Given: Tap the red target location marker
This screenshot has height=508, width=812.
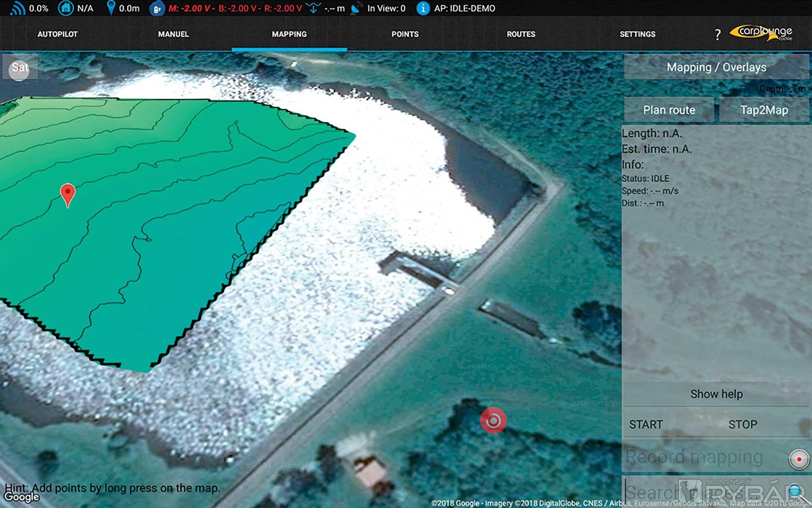Looking at the screenshot, I should point(493,420).
